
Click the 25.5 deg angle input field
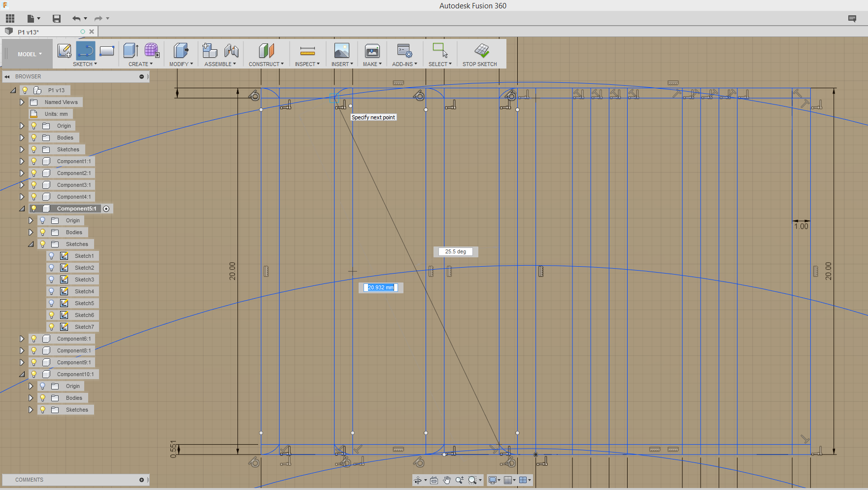[x=456, y=251]
